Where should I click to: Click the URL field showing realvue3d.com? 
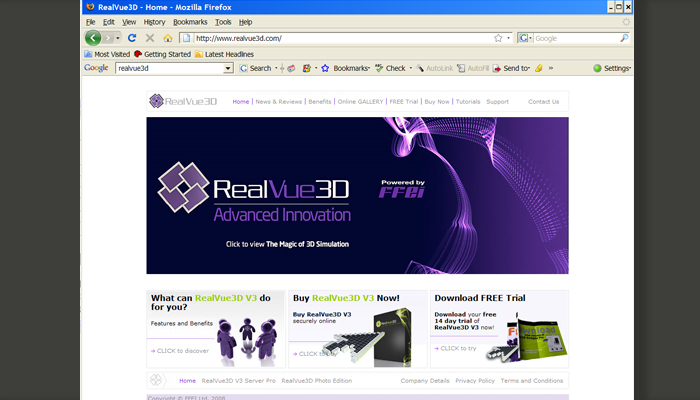coord(342,38)
